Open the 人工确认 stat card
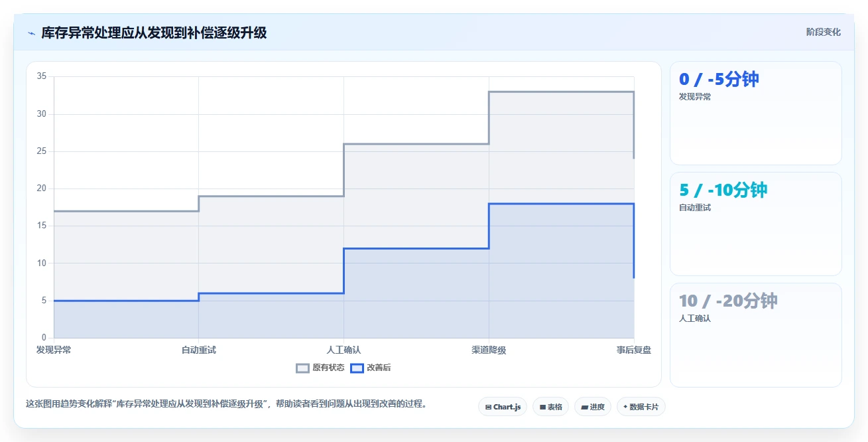 pos(756,335)
